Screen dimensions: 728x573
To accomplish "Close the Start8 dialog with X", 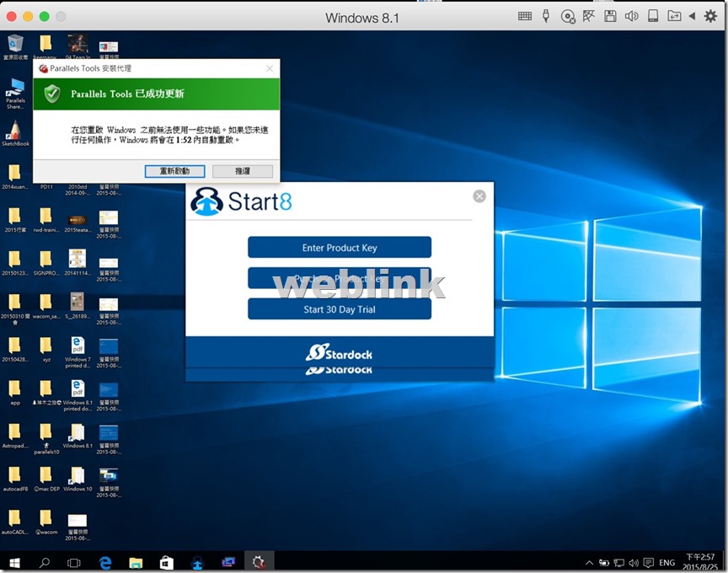I will (x=479, y=196).
